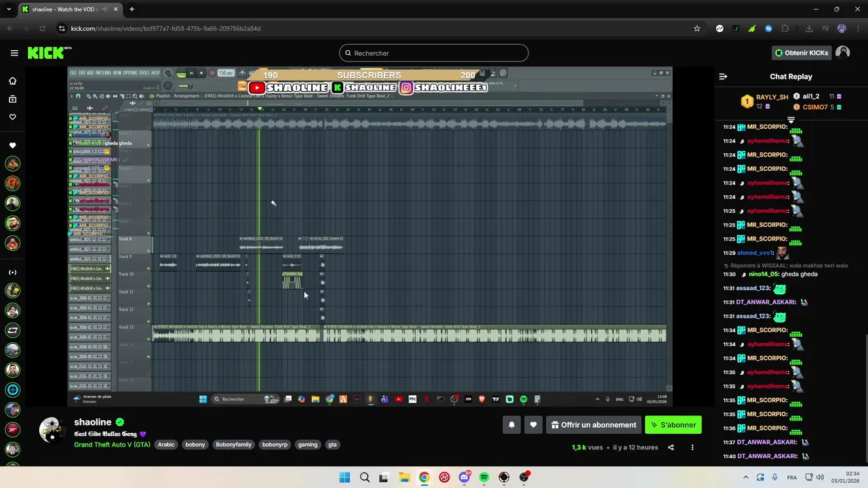Screen dimensions: 868x488
Task: Click the Tamil_14 clip on Track 10
Action: [292, 280]
